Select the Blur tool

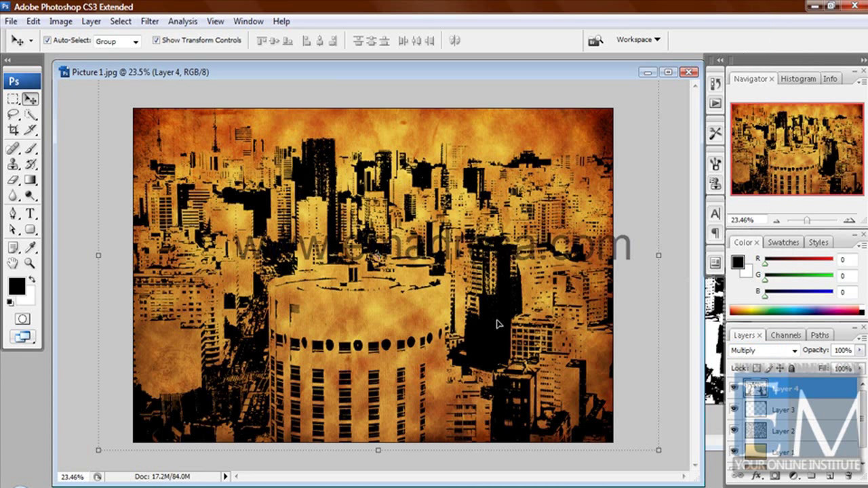click(x=13, y=196)
